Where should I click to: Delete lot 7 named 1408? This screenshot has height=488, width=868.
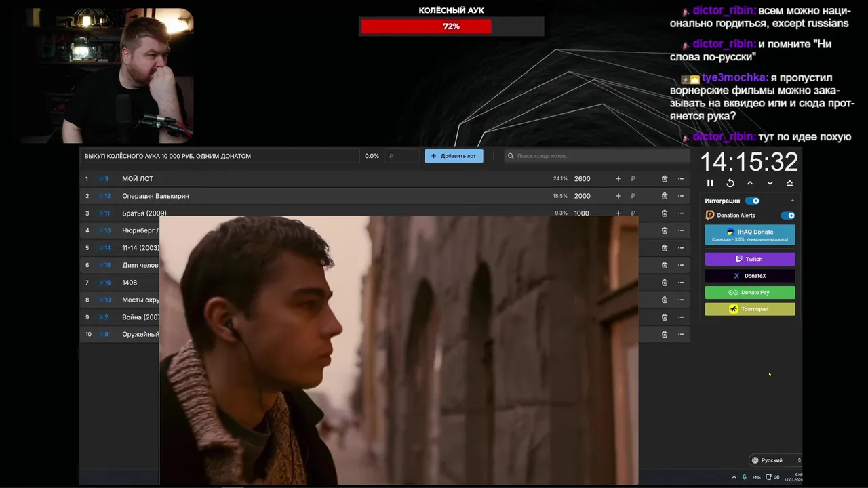tap(665, 283)
